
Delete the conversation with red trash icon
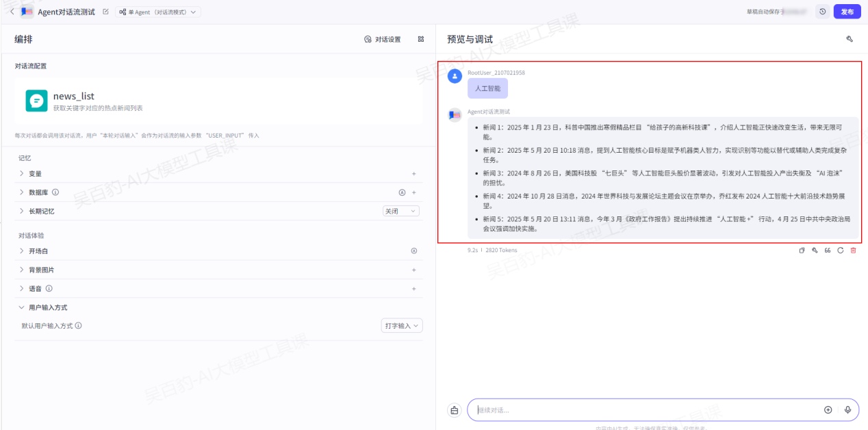pyautogui.click(x=853, y=251)
